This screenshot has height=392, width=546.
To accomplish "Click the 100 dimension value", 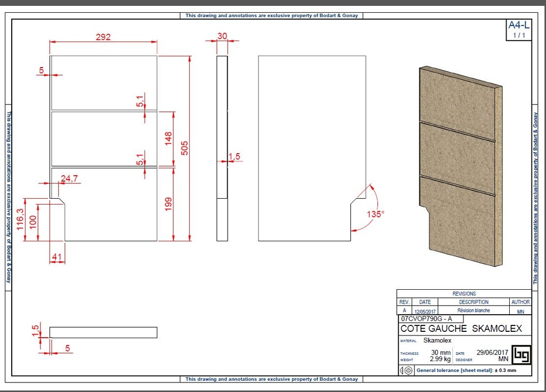I will [x=33, y=222].
